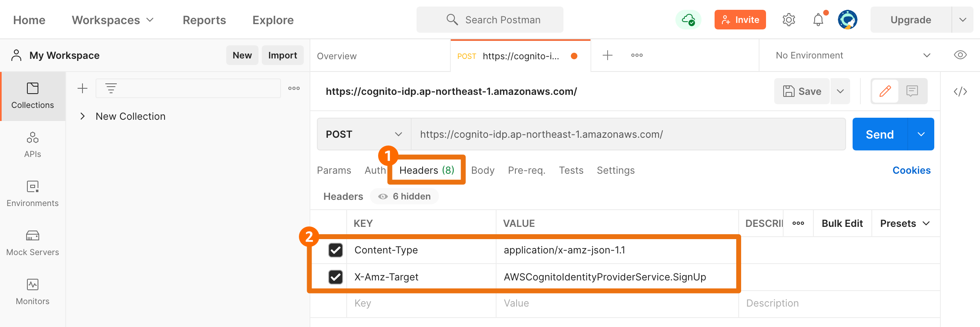Click the empty Key cell

click(421, 303)
